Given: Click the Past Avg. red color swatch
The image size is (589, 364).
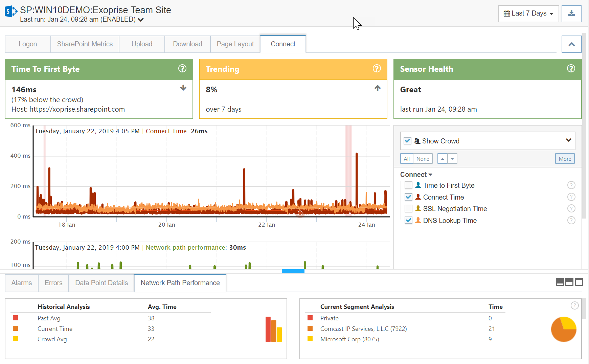Looking at the screenshot, I should 16,318.
